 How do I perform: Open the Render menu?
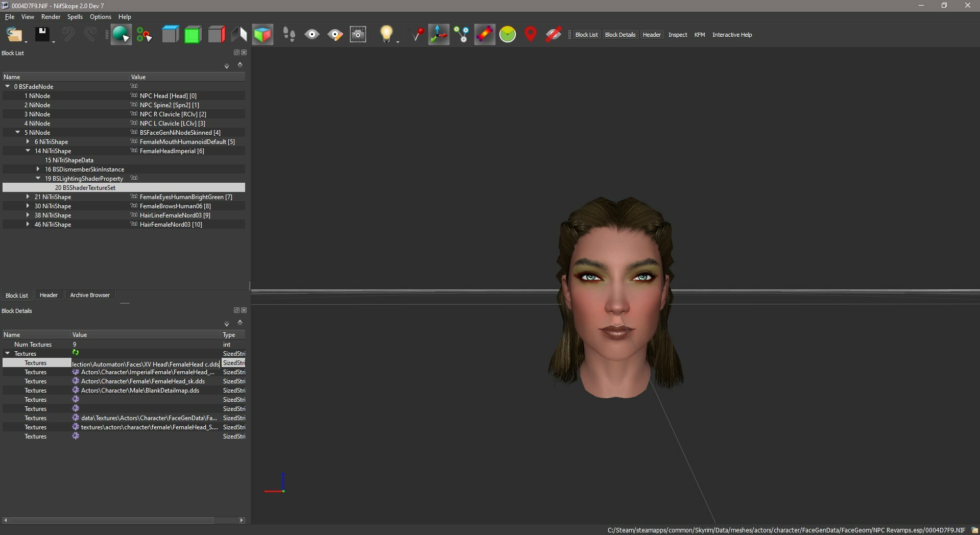coord(51,17)
